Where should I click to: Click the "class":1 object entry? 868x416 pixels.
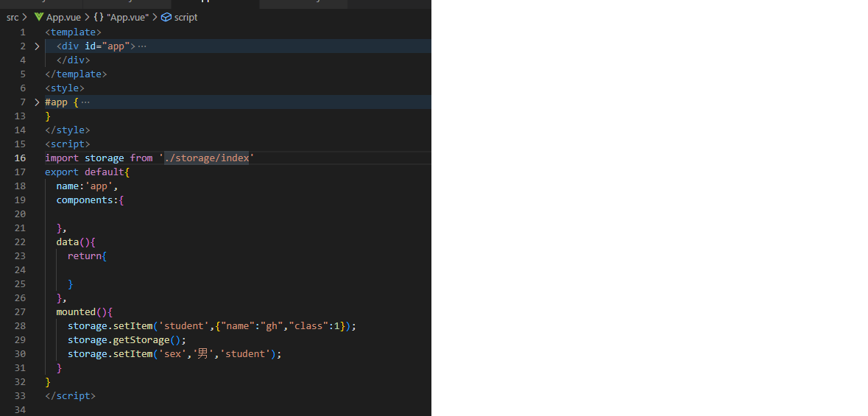click(314, 325)
